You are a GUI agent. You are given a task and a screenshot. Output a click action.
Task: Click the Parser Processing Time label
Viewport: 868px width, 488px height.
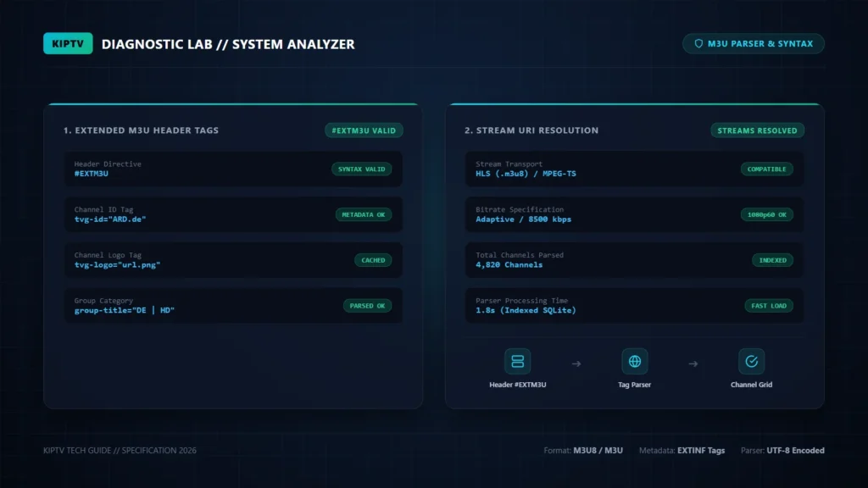[521, 301]
